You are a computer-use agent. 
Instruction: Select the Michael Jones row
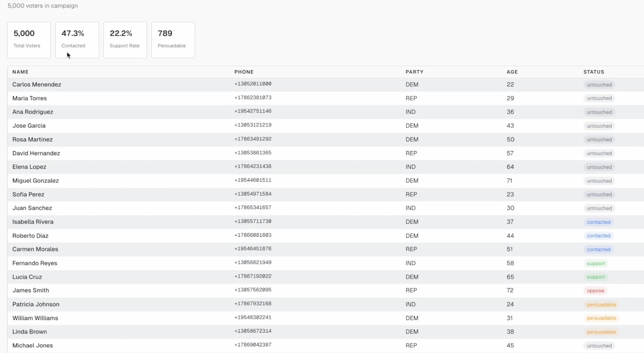33,345
